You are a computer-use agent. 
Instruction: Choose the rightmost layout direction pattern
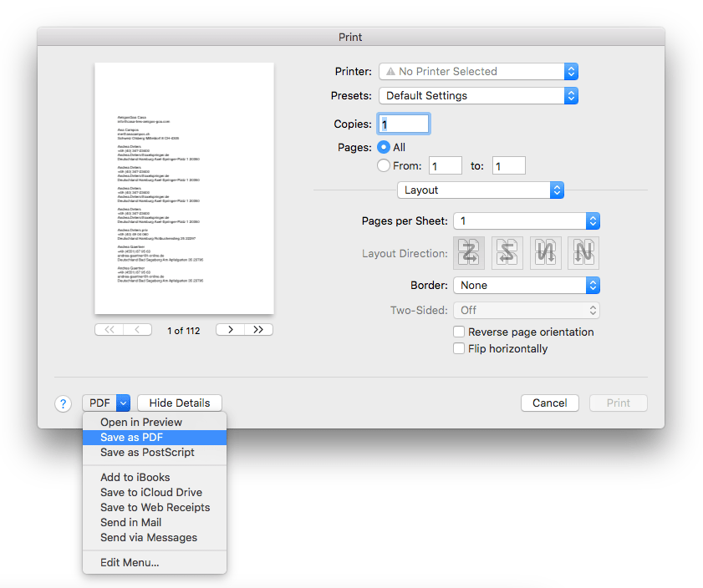pos(583,252)
